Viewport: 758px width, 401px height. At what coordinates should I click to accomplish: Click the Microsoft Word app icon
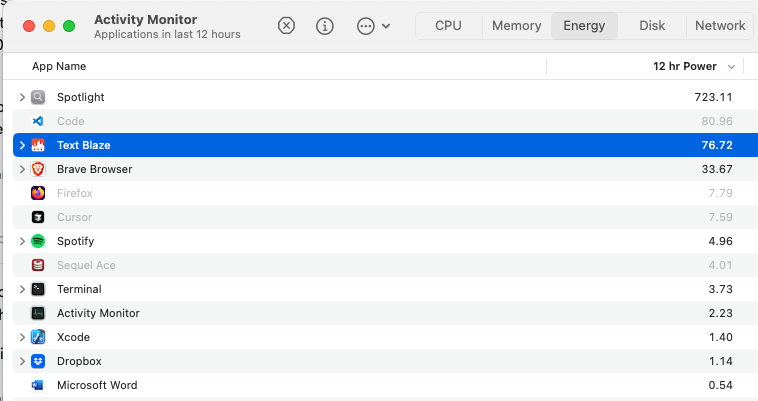tap(38, 385)
